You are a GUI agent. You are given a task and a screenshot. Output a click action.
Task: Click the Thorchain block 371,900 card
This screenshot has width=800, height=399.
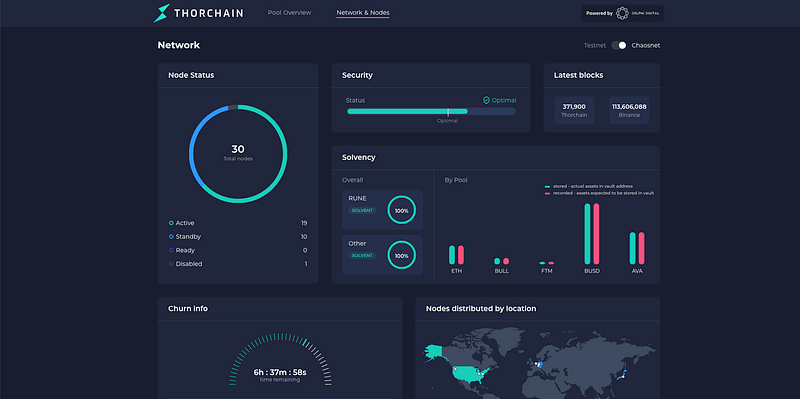(x=574, y=110)
